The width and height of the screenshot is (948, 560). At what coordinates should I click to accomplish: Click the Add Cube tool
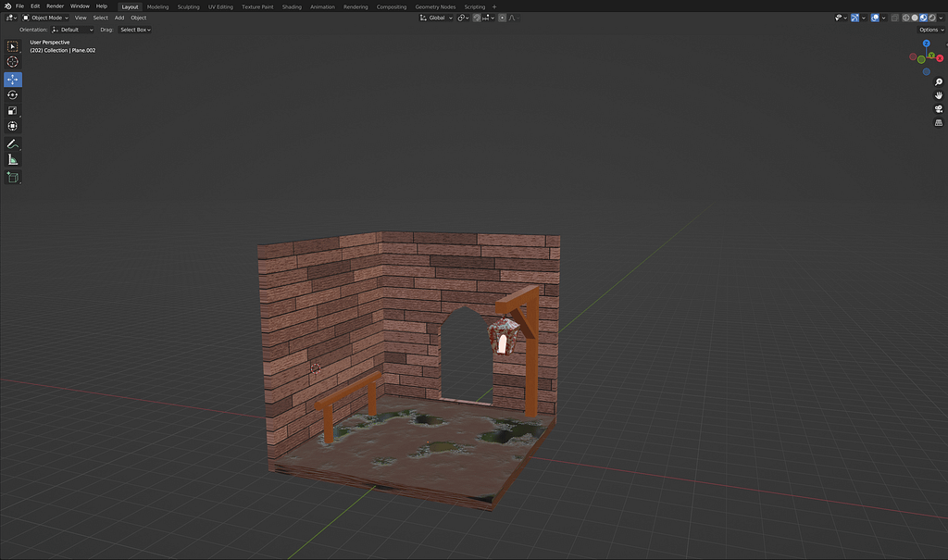(x=13, y=177)
